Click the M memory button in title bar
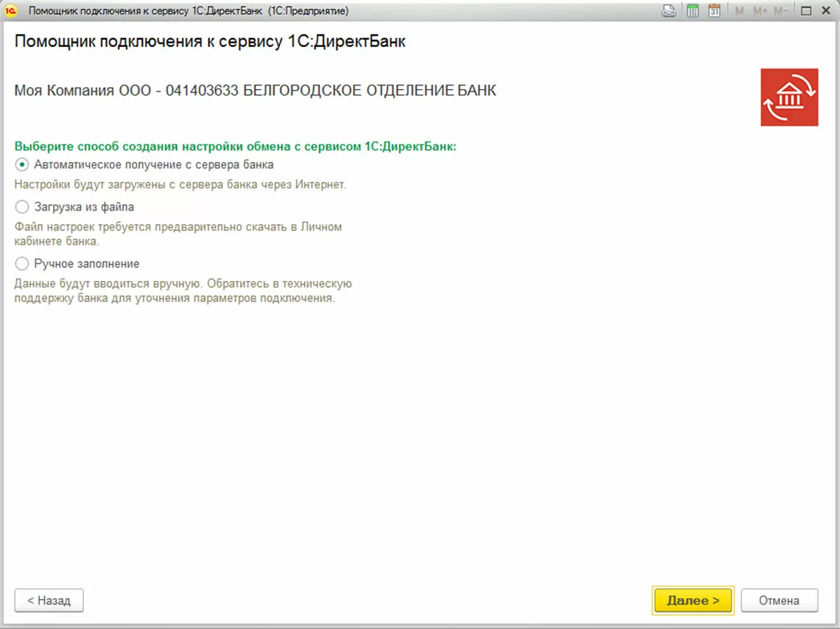Viewport: 840px width, 629px height. click(x=739, y=11)
